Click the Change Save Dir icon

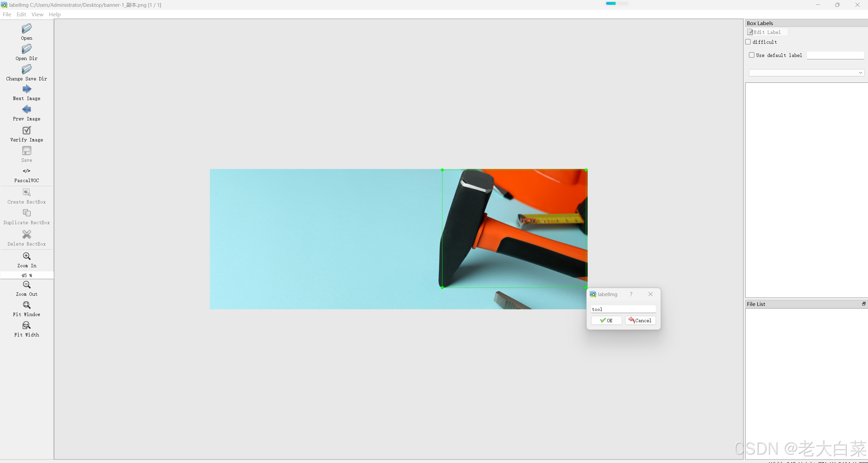point(26,70)
